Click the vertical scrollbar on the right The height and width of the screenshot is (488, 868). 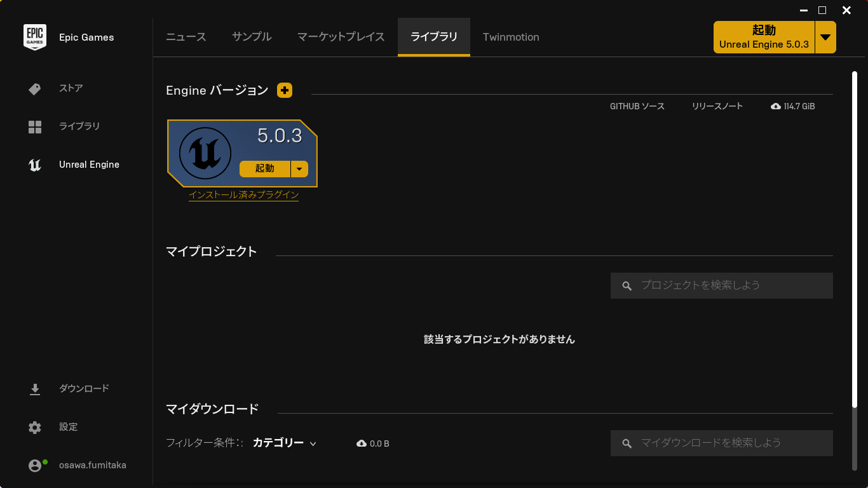(x=855, y=240)
